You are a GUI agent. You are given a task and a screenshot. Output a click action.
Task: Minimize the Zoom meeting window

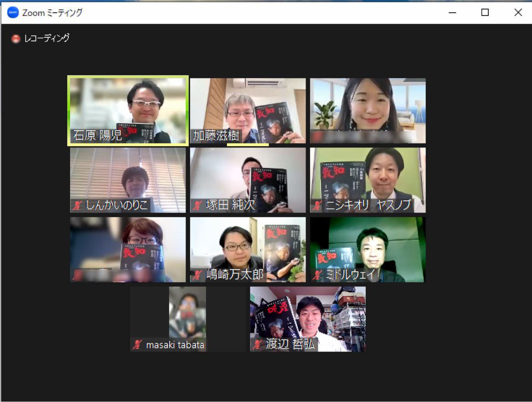(452, 13)
